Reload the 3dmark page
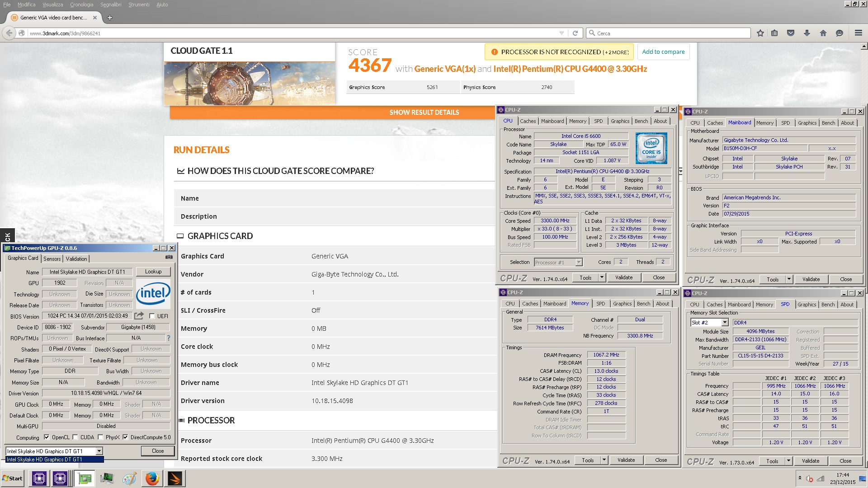This screenshot has width=868, height=488. click(575, 33)
